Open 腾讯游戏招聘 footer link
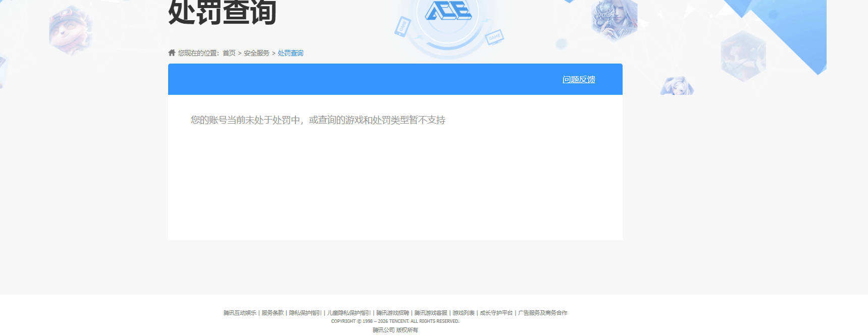 [392, 313]
